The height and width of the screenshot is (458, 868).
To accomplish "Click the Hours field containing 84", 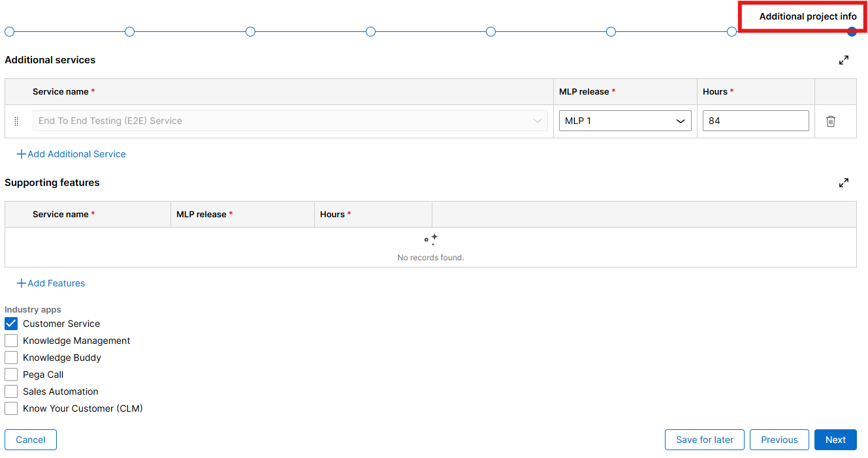I will click(x=755, y=121).
